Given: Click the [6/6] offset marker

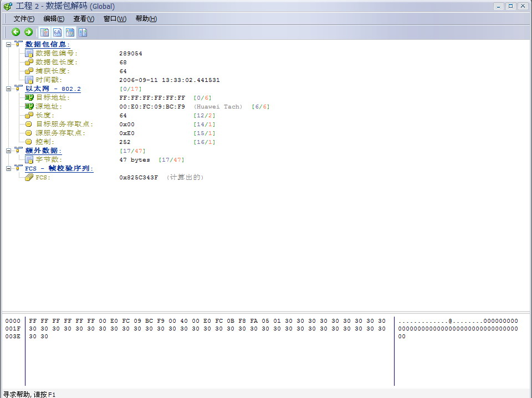Looking at the screenshot, I should point(260,106).
